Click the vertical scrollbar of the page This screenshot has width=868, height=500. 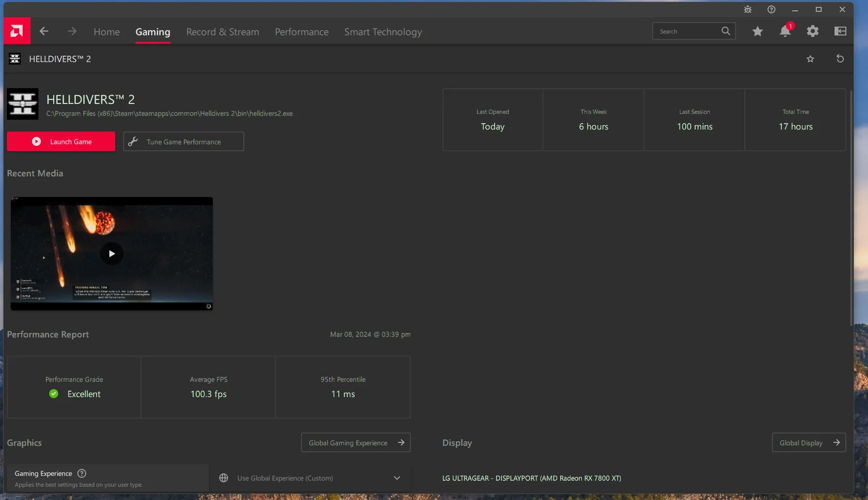851,207
